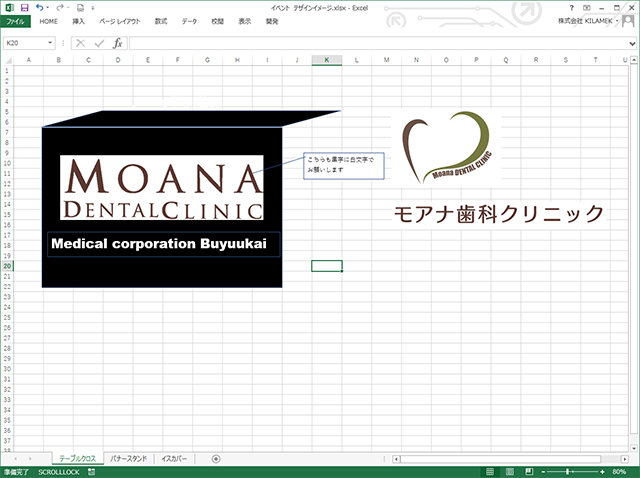The width and height of the screenshot is (640, 478).
Task: Switch to the HOME ribbon tab
Action: [x=48, y=21]
